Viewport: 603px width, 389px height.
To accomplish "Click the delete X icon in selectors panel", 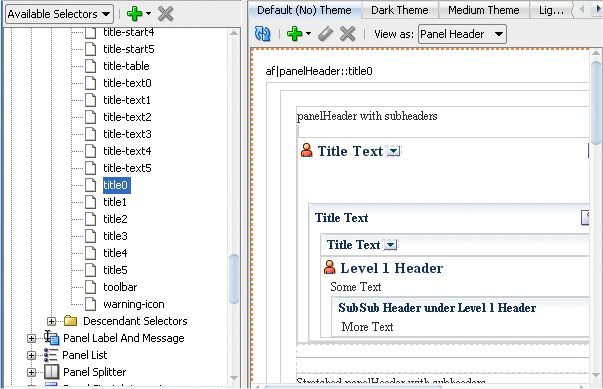I will [x=165, y=14].
